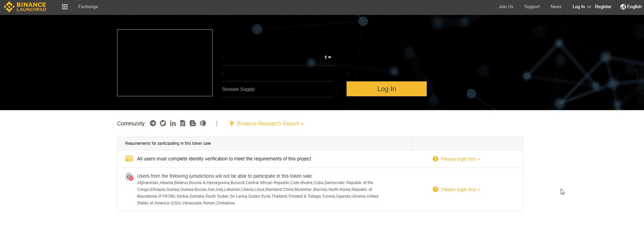
Task: Open the project website globe icon
Action: pos(203,123)
